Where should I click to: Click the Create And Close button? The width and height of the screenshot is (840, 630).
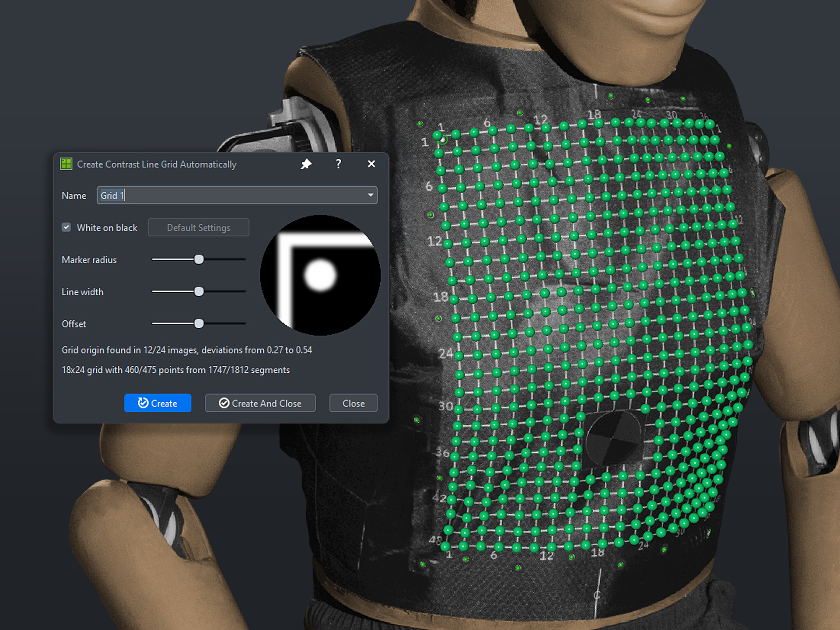260,403
